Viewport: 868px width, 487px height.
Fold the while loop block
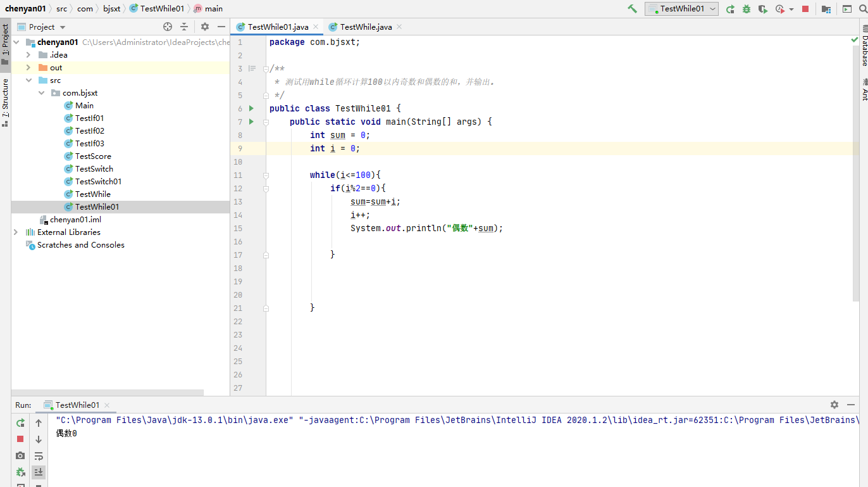pyautogui.click(x=266, y=175)
